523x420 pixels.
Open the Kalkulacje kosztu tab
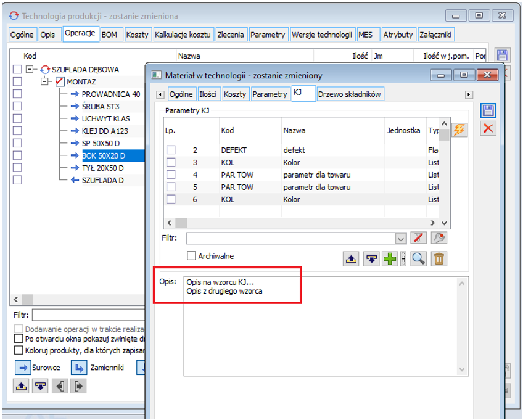pyautogui.click(x=183, y=35)
